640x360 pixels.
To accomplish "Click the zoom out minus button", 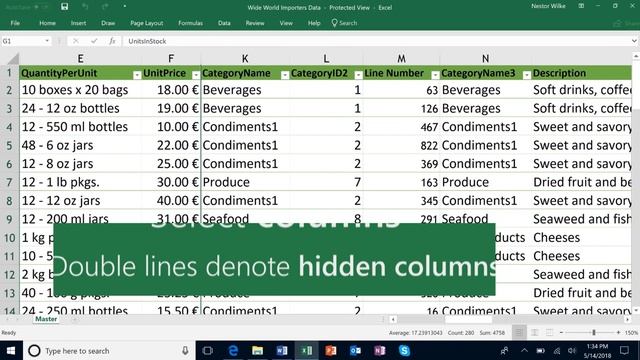I will click(561, 333).
